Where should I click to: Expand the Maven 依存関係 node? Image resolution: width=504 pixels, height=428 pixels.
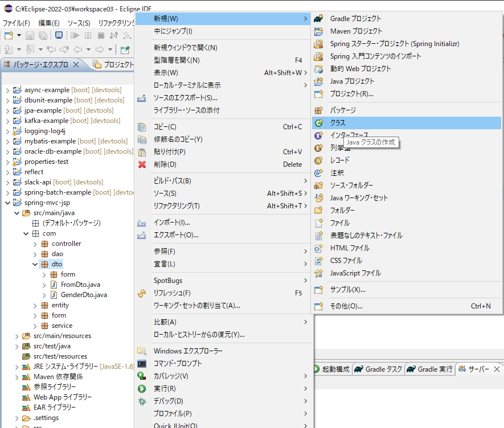[17, 377]
